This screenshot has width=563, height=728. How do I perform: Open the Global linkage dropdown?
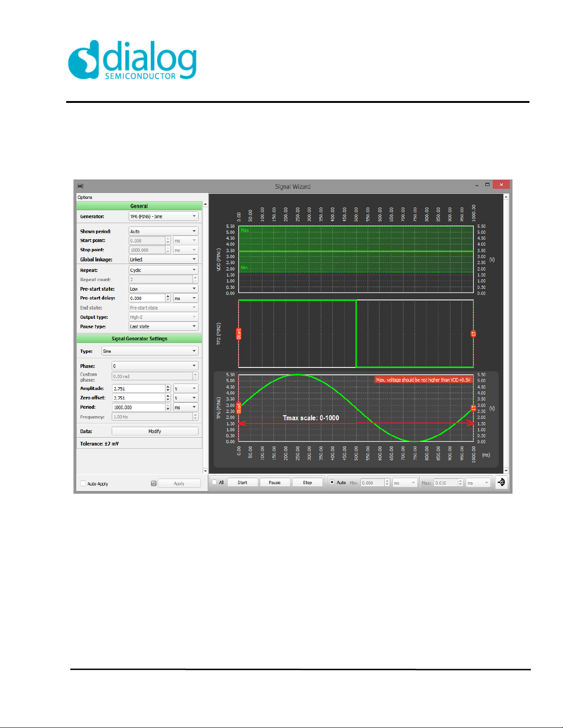click(163, 260)
